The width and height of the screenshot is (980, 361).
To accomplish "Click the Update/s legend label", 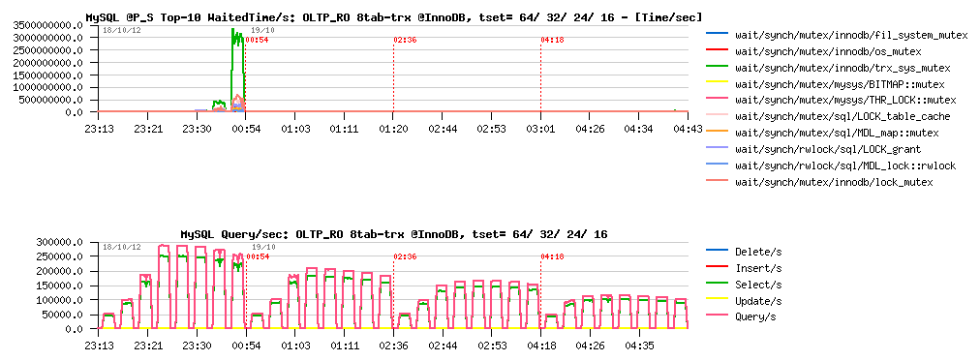I will (x=758, y=301).
